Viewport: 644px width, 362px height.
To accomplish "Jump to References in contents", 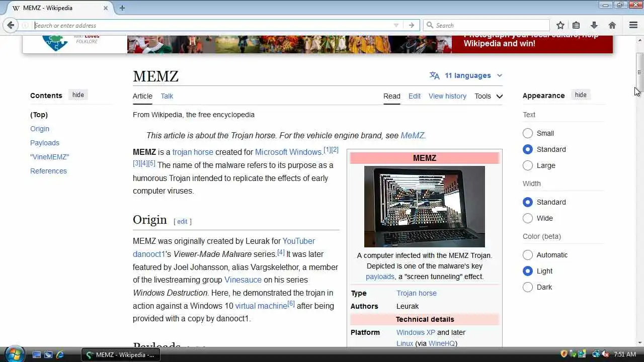I will tap(48, 171).
